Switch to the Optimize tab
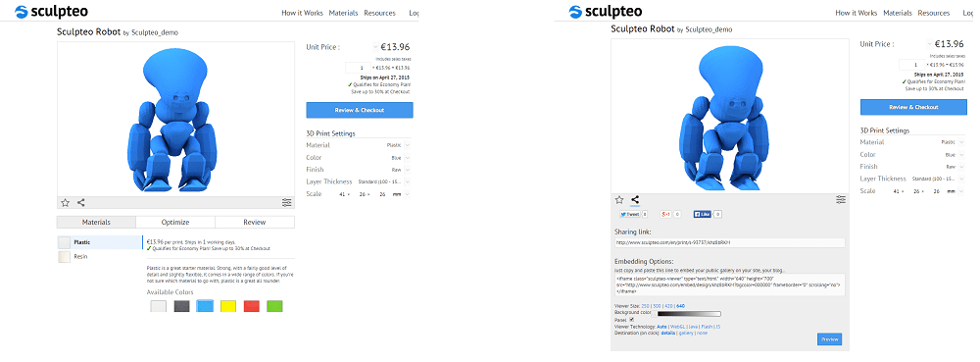 [x=175, y=222]
